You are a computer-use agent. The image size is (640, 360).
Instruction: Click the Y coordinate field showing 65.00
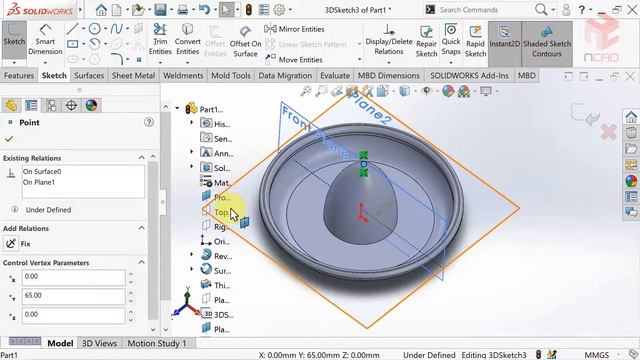pyautogui.click(x=73, y=296)
